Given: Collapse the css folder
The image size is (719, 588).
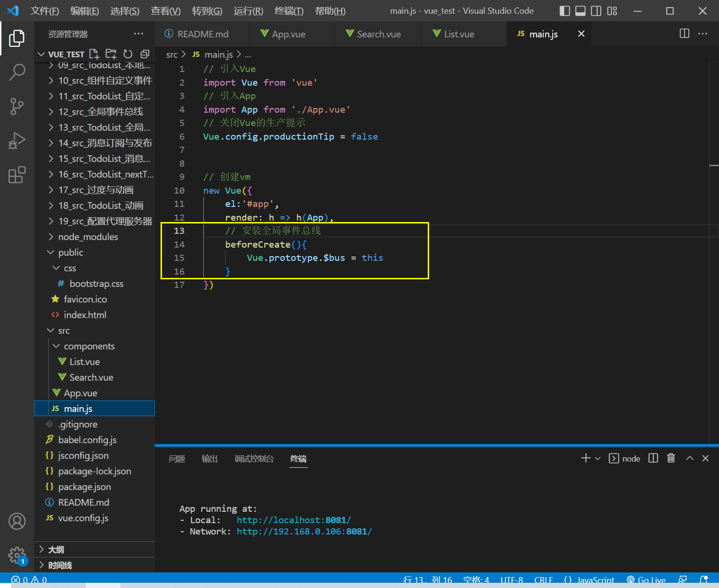Looking at the screenshot, I should (95, 268).
